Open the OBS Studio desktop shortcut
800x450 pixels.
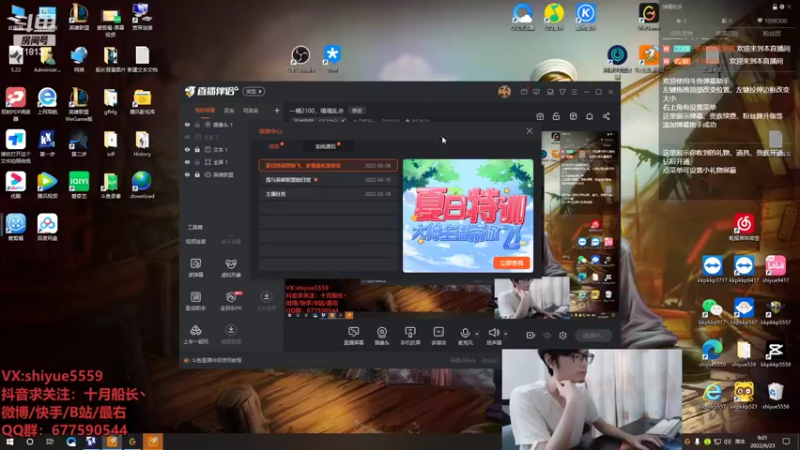[301, 58]
